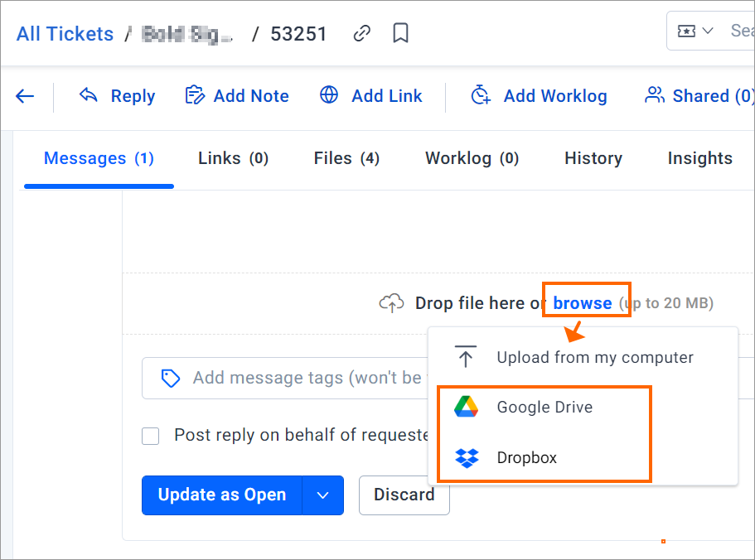Switch to the Files (4) tab
This screenshot has width=755, height=560.
coord(346,158)
